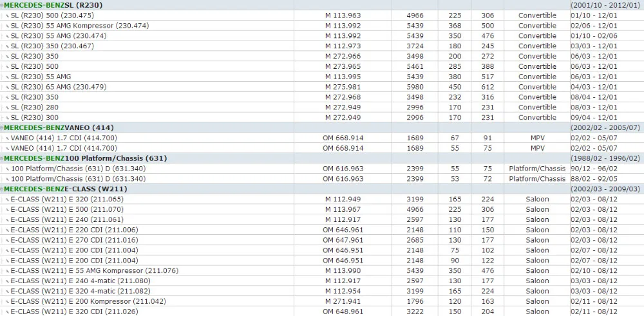This screenshot has height=316, width=644.
Task: Select 100 Platform/Chassis D row dated 88/02 - 92/05
Action: 78,179
